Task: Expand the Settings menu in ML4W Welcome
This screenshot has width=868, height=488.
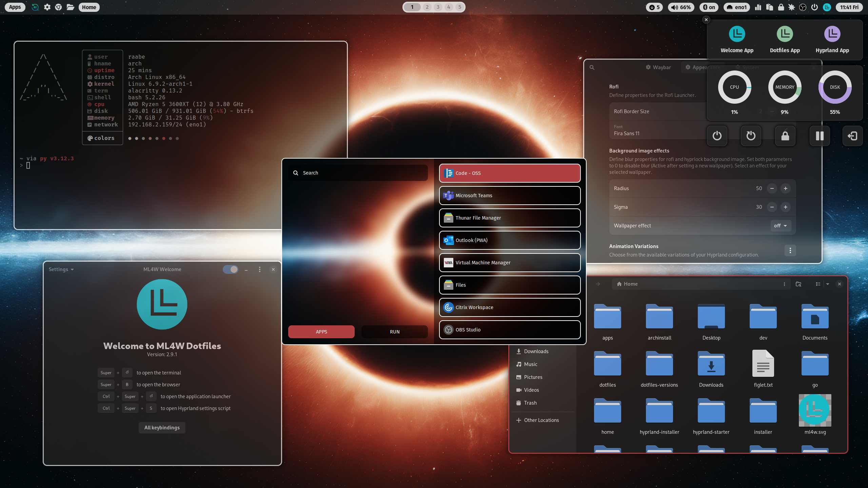Action: tap(61, 269)
